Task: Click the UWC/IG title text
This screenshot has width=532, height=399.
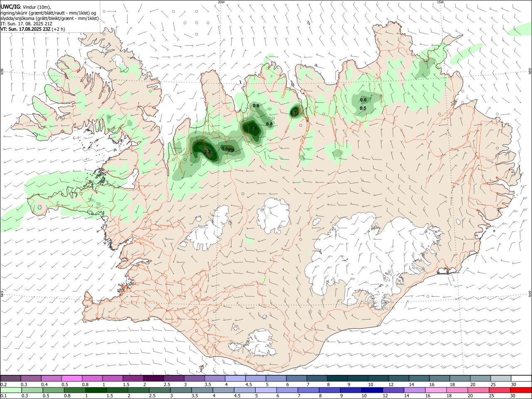Action: click(10, 7)
